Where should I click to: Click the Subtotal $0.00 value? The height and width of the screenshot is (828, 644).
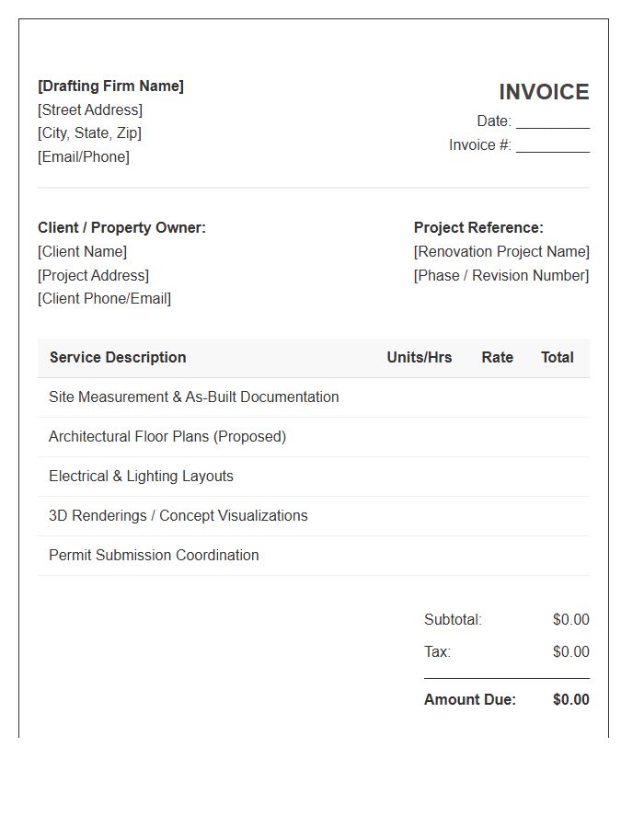[571, 619]
